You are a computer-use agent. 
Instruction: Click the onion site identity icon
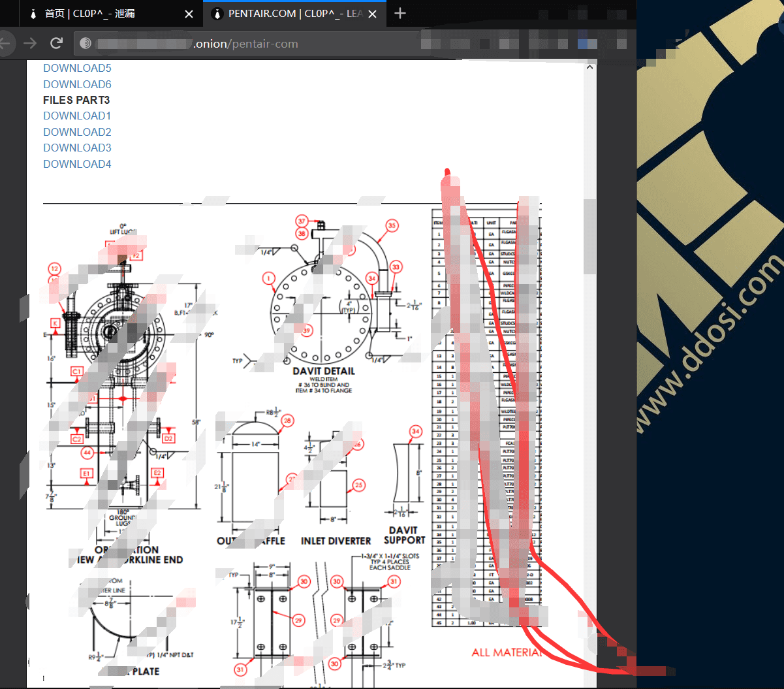coord(85,44)
